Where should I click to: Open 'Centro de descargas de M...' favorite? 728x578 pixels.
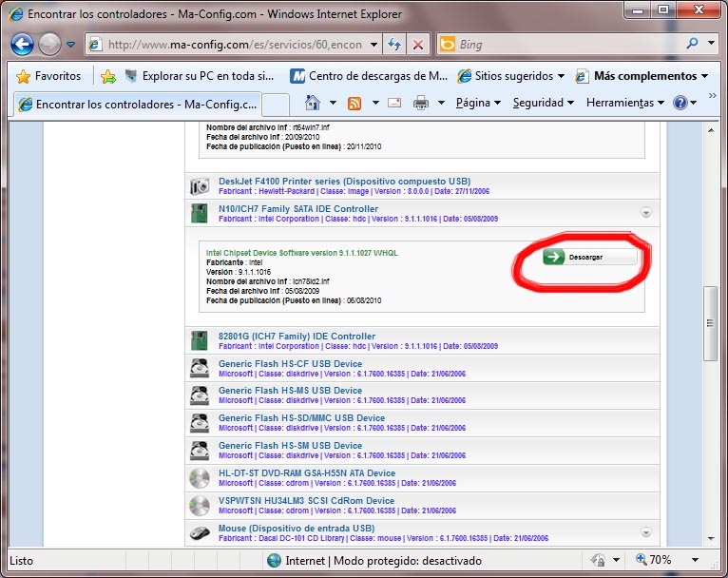[x=369, y=76]
